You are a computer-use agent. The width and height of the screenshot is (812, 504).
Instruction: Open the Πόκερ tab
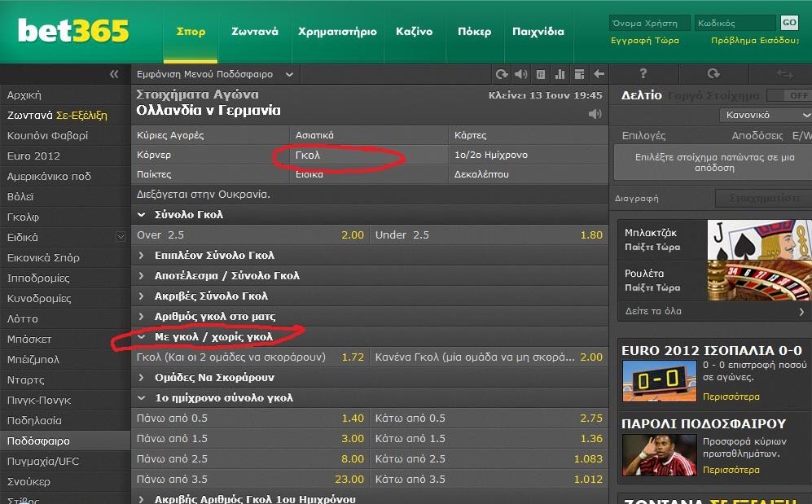pyautogui.click(x=474, y=32)
